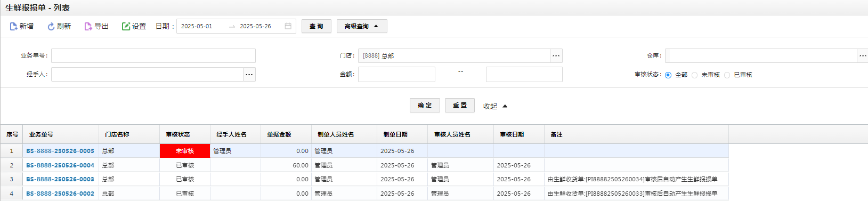
Task: Sort by the 审核人员姓名 column header
Action: click(461, 134)
